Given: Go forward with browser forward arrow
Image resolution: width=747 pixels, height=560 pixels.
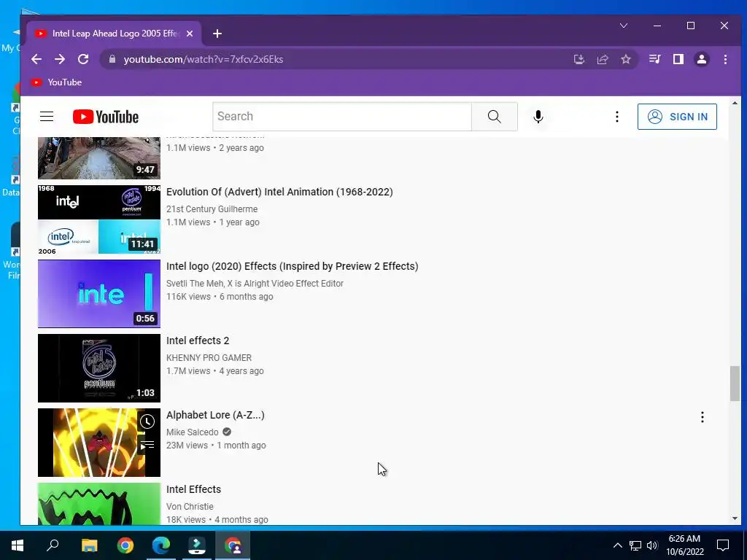Looking at the screenshot, I should (x=60, y=60).
